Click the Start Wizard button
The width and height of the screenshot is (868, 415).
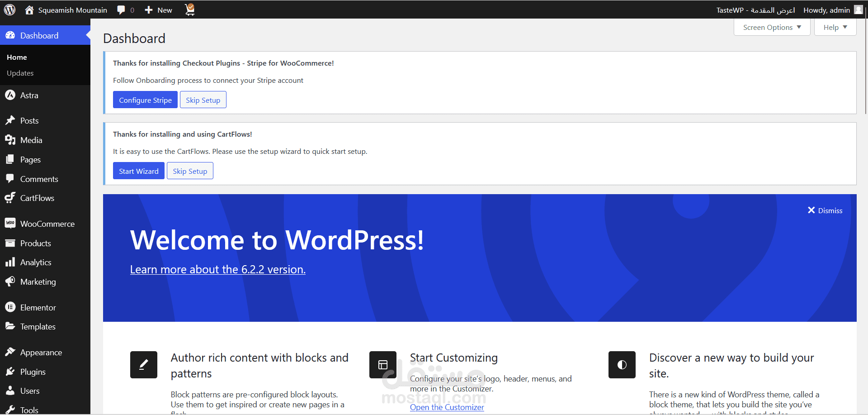click(x=139, y=171)
